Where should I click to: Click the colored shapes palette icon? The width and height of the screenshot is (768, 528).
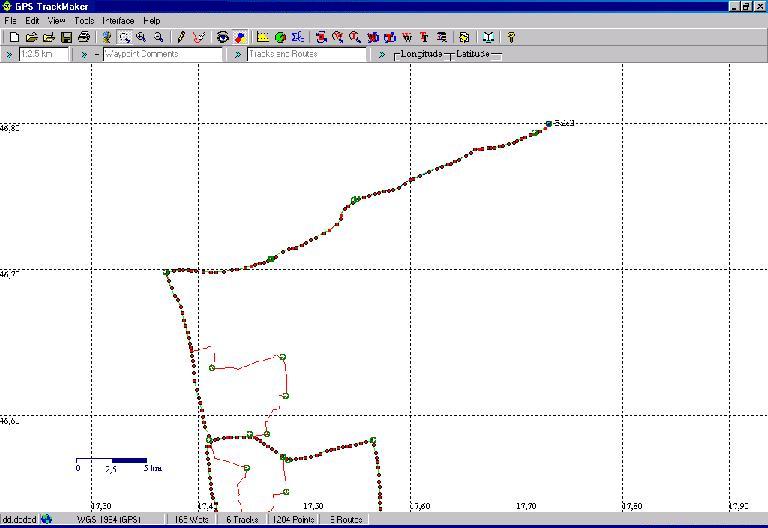[x=239, y=37]
